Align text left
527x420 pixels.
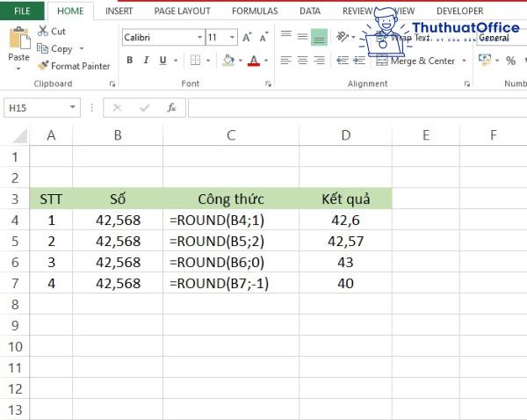tap(286, 61)
